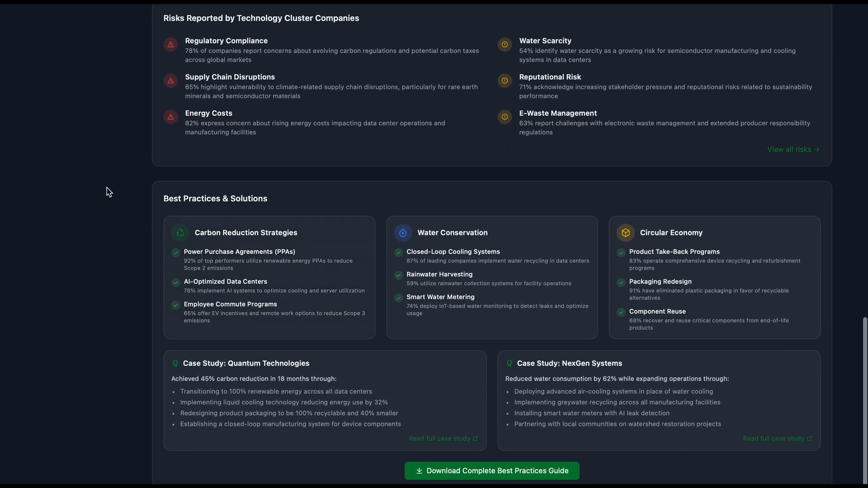
Task: Click the download arrow icon in the guide button
Action: click(419, 471)
